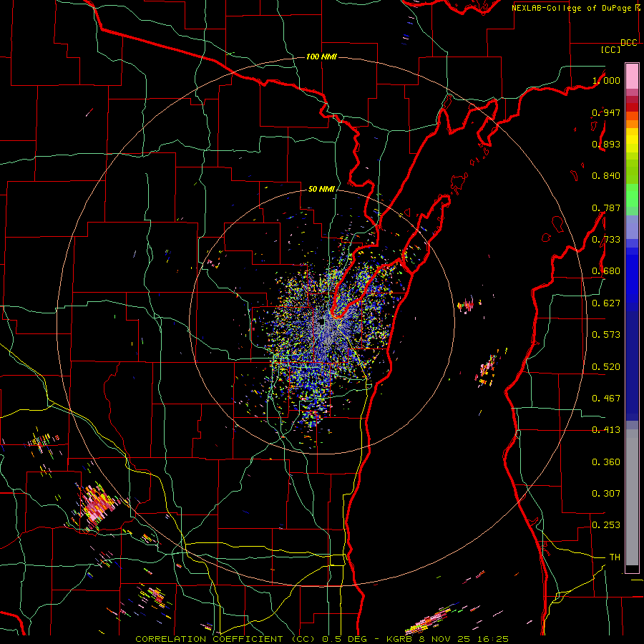Click the 0.733 color scale value

tap(606, 240)
